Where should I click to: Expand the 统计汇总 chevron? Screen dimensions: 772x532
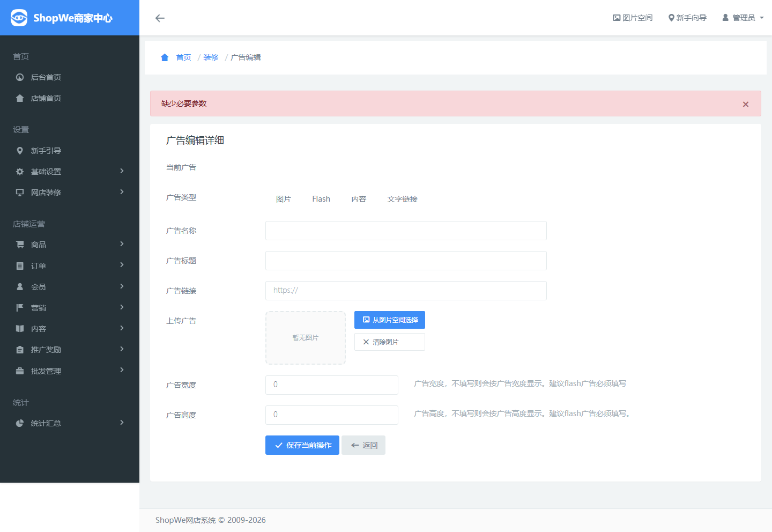coord(122,423)
